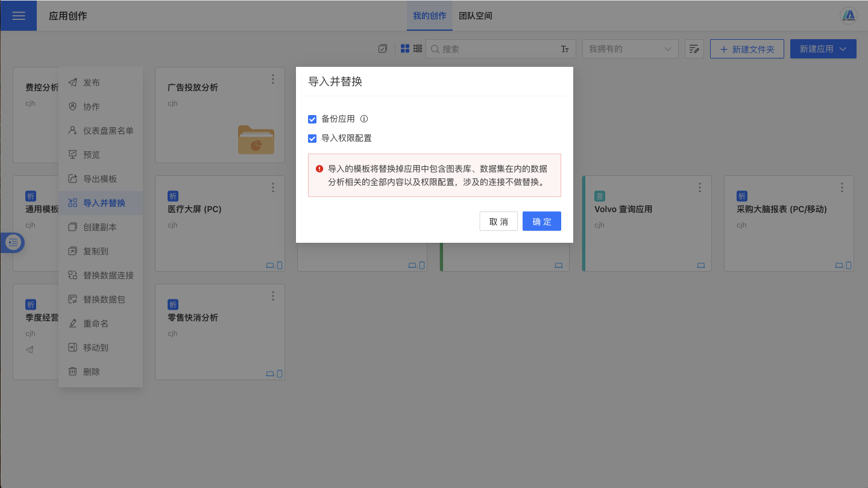Switch to list view layout

click(417, 49)
